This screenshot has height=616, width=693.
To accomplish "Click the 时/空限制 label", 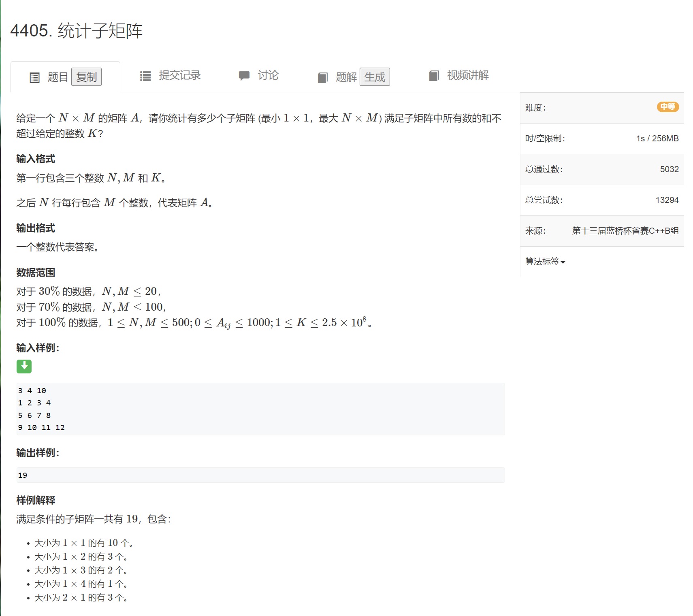I will tap(545, 139).
